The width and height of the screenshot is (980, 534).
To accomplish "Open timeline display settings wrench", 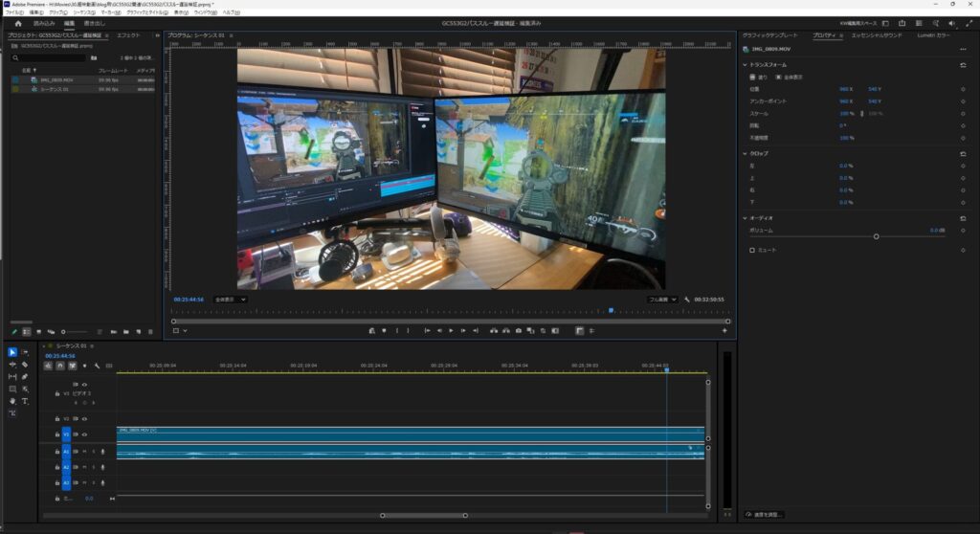I will coord(97,366).
